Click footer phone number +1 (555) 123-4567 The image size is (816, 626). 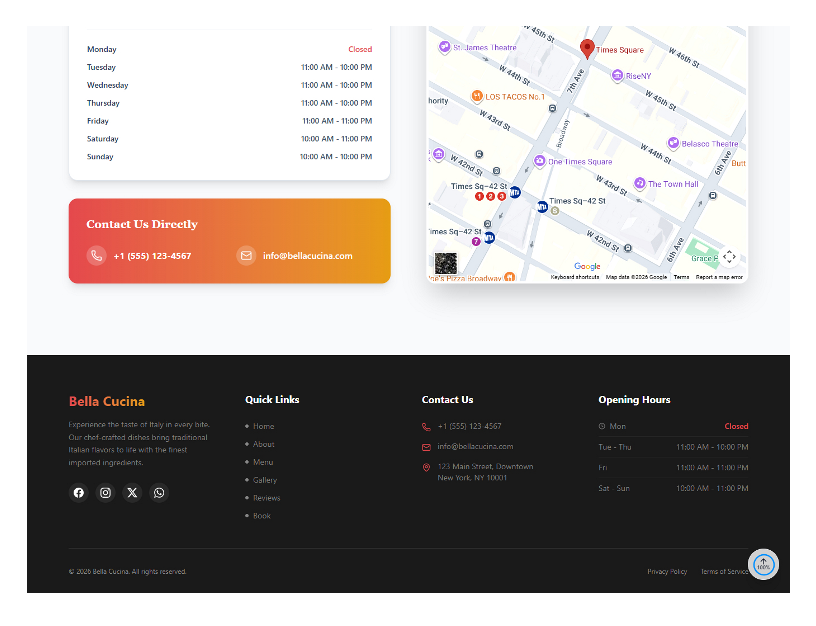click(x=469, y=426)
